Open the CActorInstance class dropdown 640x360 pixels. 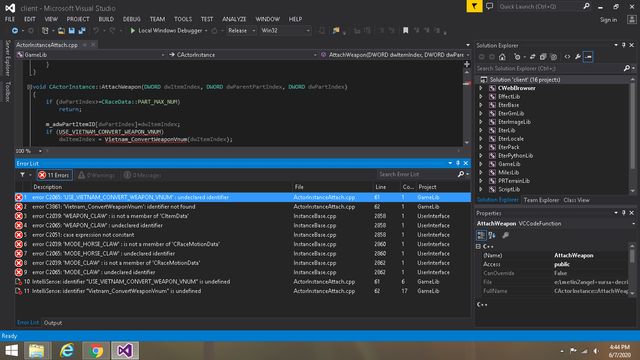coord(242,55)
